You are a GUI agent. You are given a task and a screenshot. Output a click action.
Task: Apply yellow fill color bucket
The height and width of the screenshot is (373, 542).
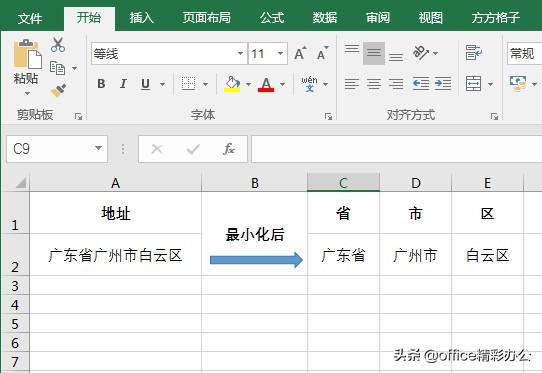(x=232, y=84)
